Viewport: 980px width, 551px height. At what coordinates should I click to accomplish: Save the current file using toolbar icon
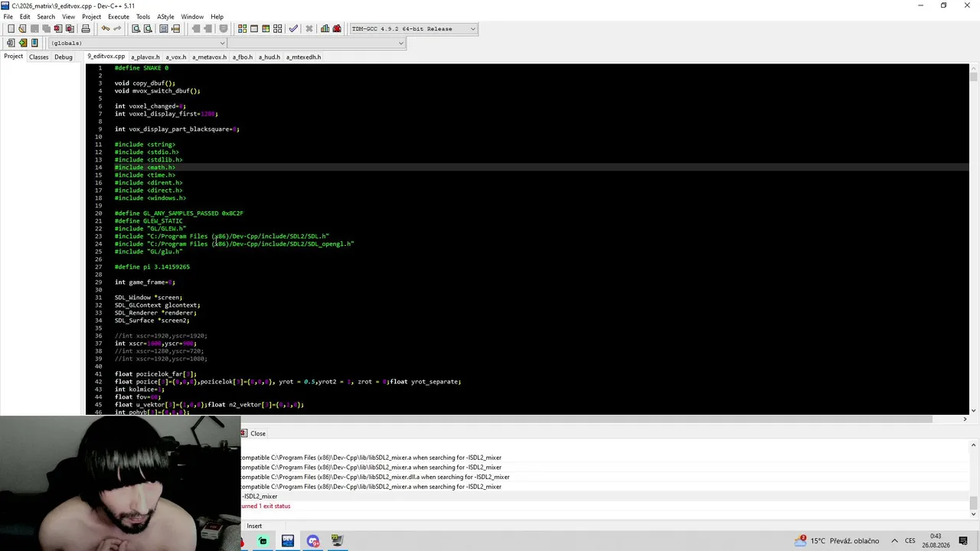[34, 29]
